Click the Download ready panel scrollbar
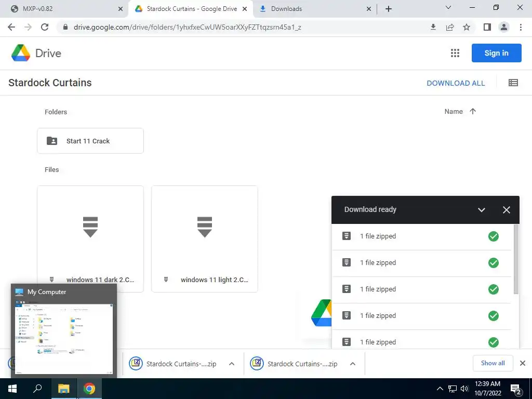 (x=516, y=259)
